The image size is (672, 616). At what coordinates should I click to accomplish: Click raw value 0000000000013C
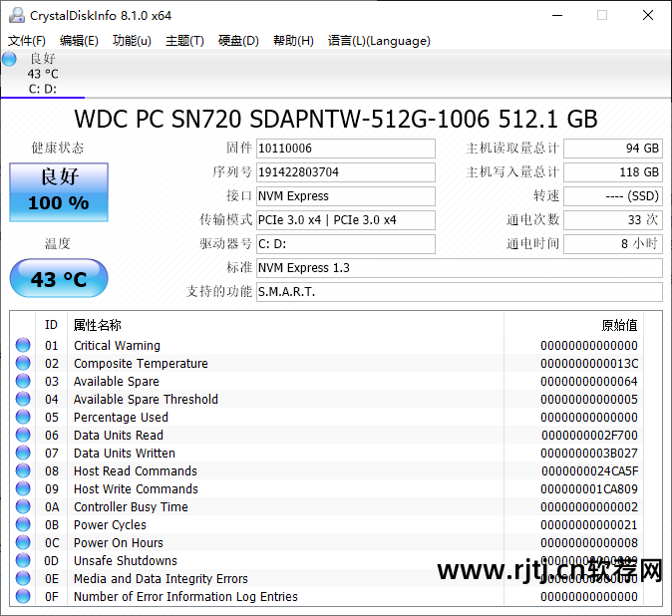pos(589,363)
